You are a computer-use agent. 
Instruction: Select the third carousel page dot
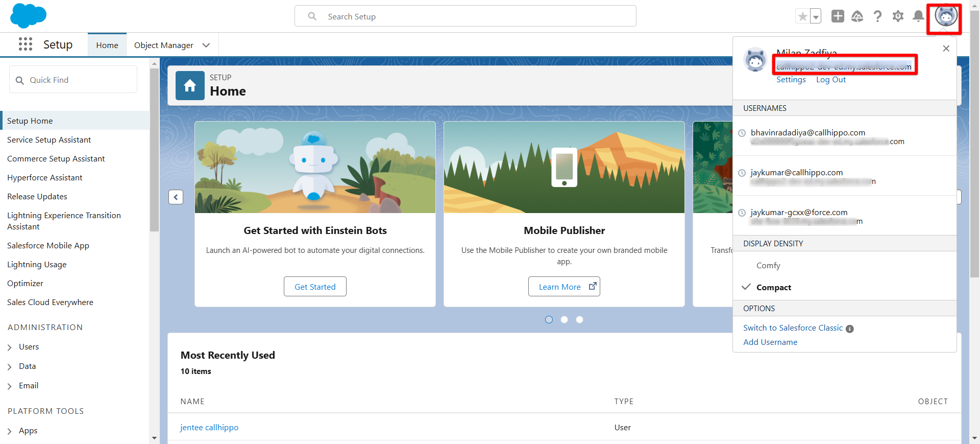[x=579, y=319]
